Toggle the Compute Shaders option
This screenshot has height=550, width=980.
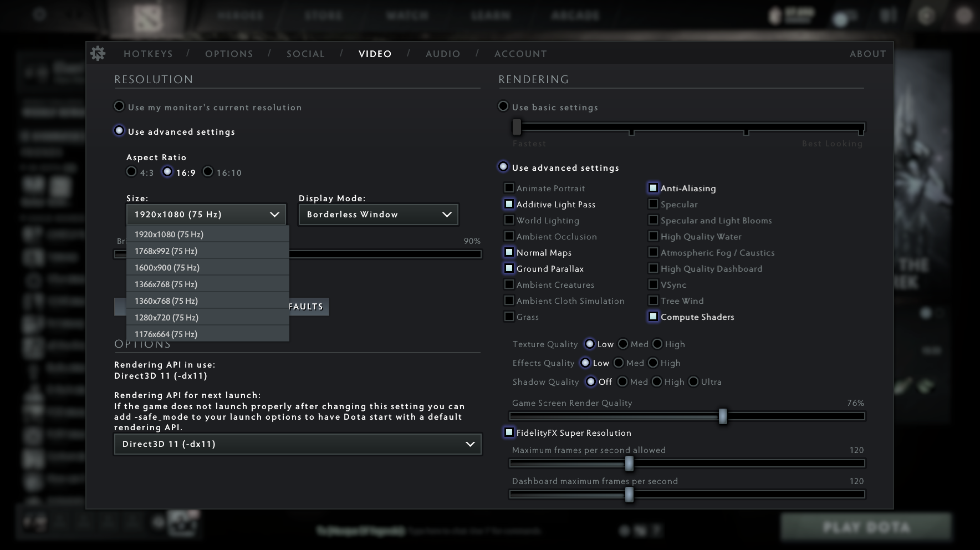click(652, 317)
